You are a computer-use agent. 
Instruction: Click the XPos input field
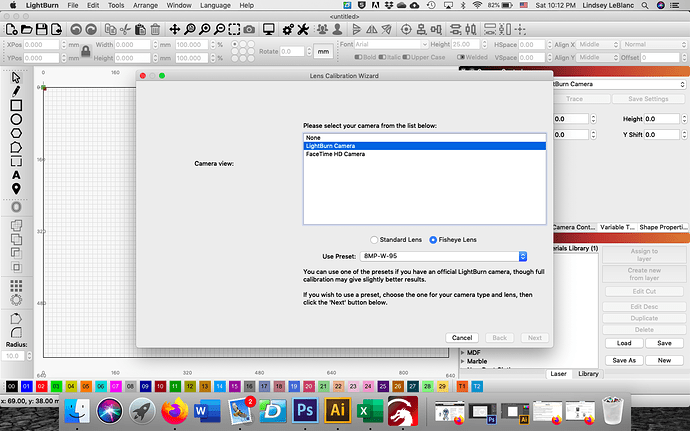click(41, 44)
